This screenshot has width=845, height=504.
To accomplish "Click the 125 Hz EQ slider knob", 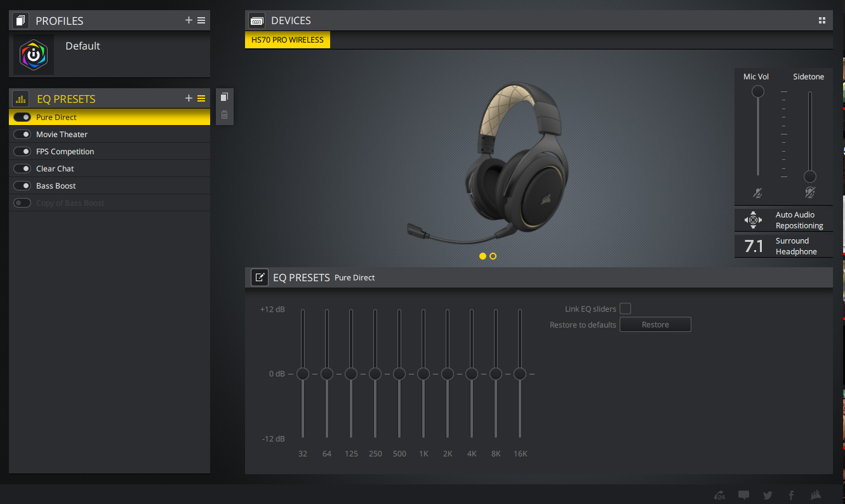I will (351, 374).
